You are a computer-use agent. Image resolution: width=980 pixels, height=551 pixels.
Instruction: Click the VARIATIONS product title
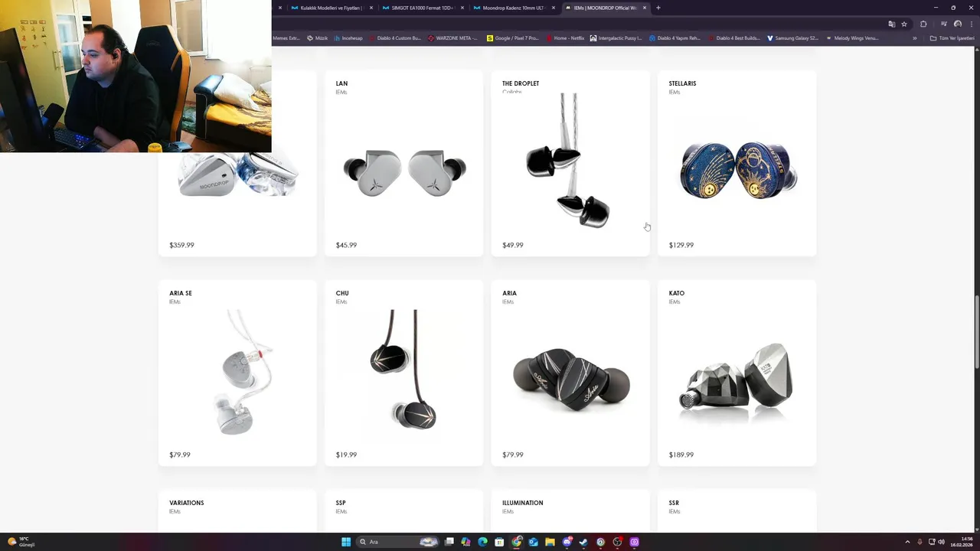(x=187, y=503)
